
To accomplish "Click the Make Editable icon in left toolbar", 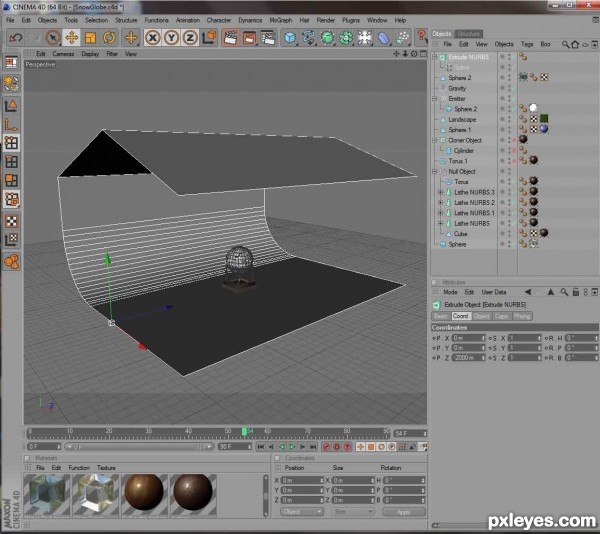I will tap(11, 84).
